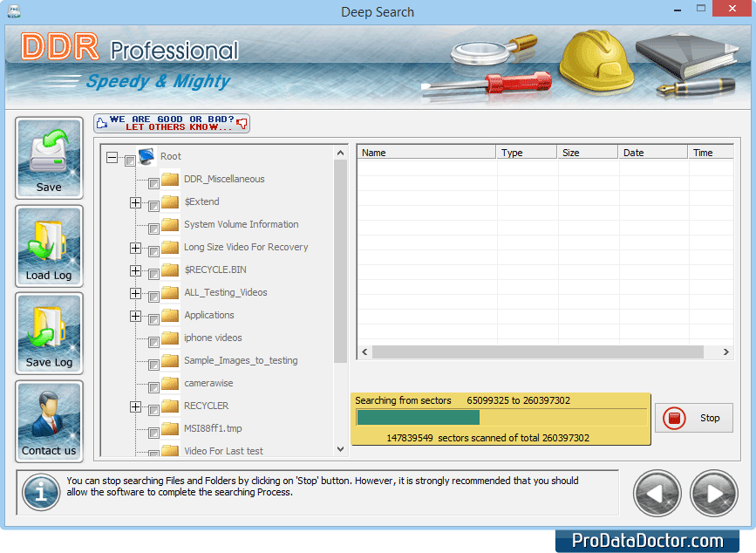
Task: Click the ALL_Testing_Videos folder icon
Action: [170, 292]
